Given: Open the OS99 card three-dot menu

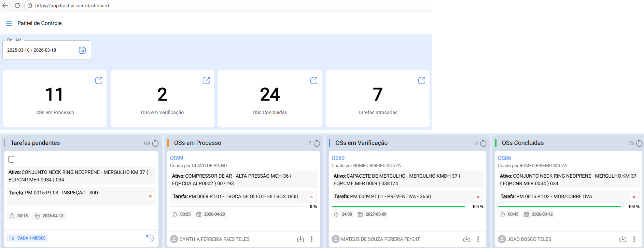Looking at the screenshot, I should point(312,239).
